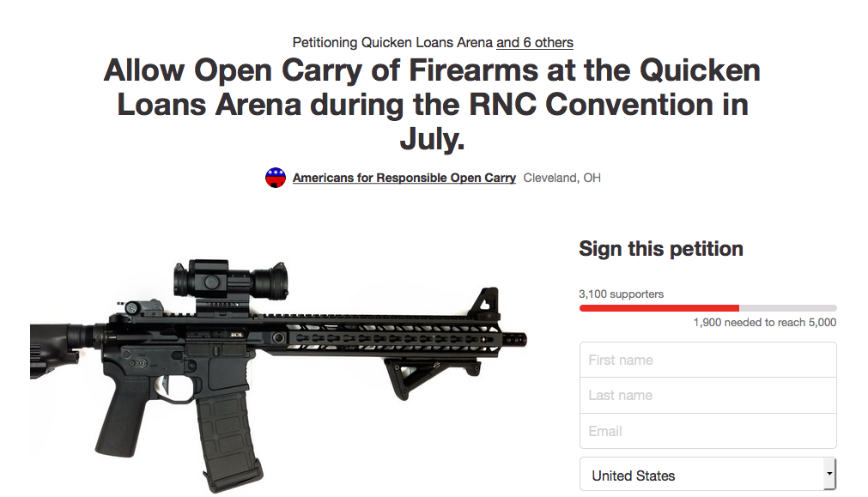This screenshot has width=868, height=497.
Task: Click the "Cleveland, OH" location text
Action: pos(561,178)
